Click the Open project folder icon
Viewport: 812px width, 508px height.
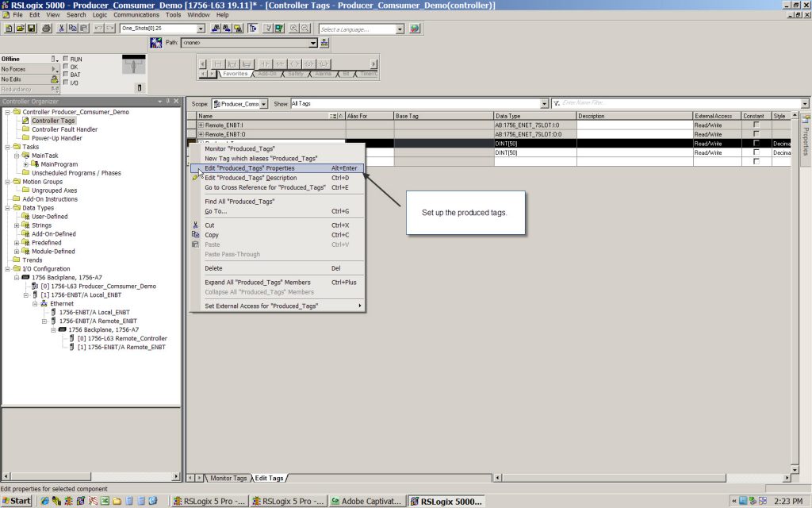click(20, 29)
